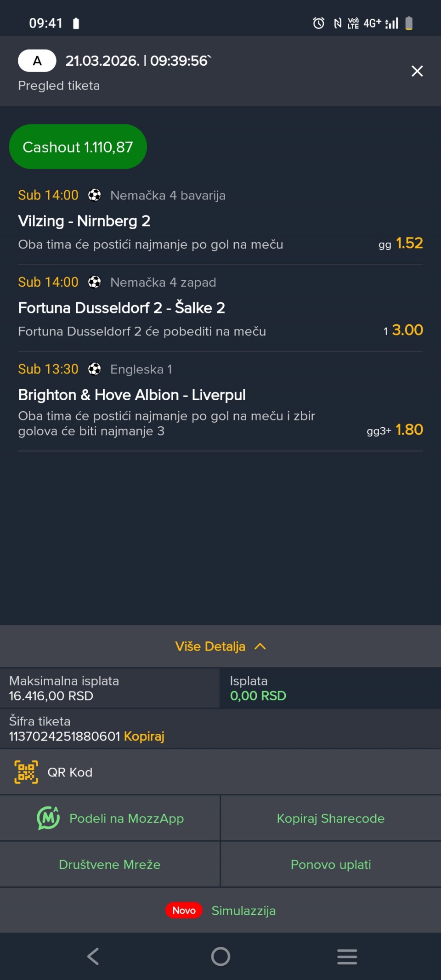Open the new Simulazzija feature
Screen dimensions: 441x980
(x=243, y=911)
